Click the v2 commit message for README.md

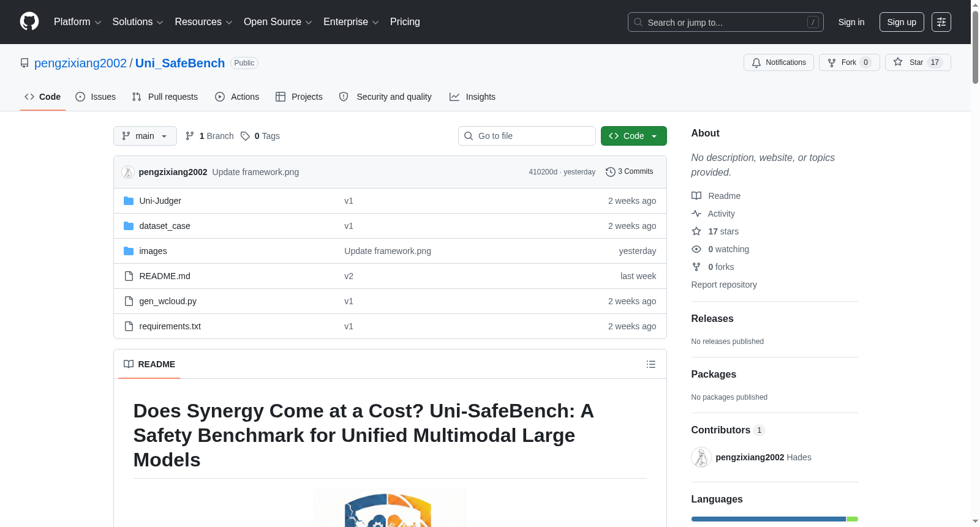click(349, 276)
